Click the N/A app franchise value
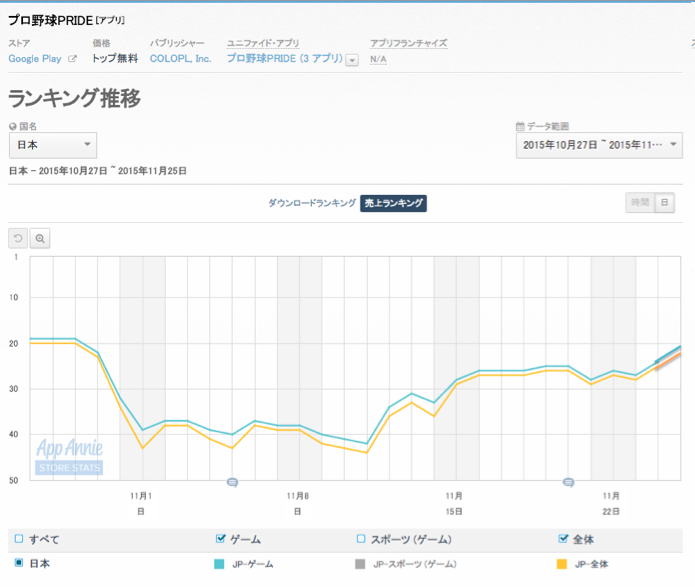695x587 pixels. click(378, 59)
